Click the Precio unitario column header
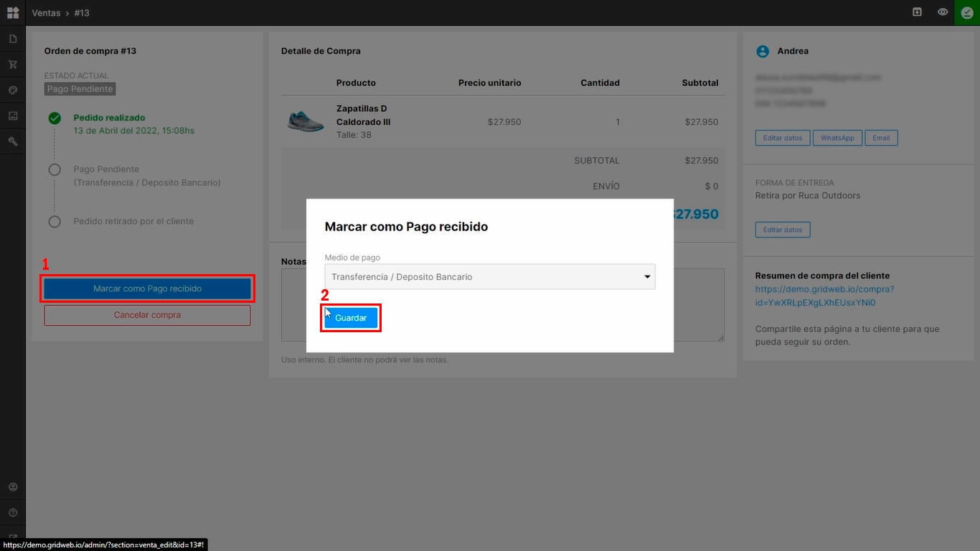 (490, 83)
